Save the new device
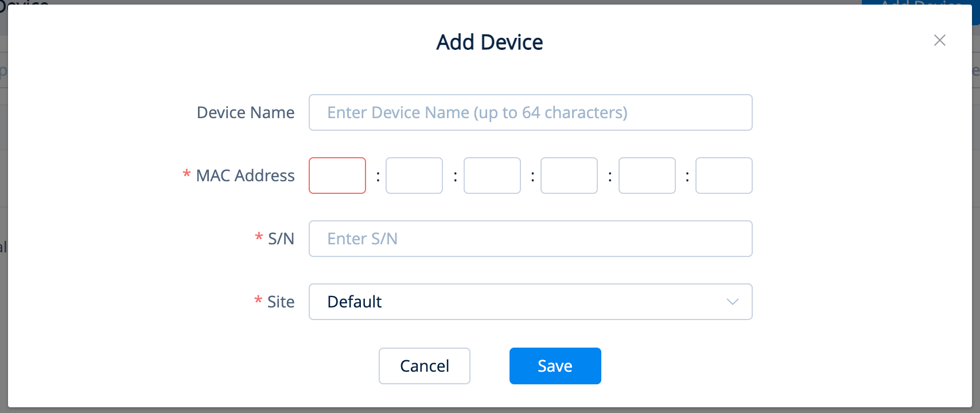980x413 pixels. point(555,366)
